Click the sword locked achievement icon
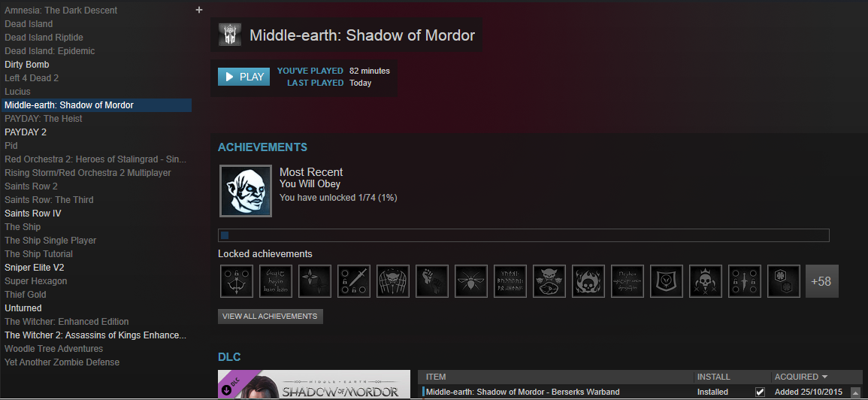The width and height of the screenshot is (868, 400). pos(354,281)
